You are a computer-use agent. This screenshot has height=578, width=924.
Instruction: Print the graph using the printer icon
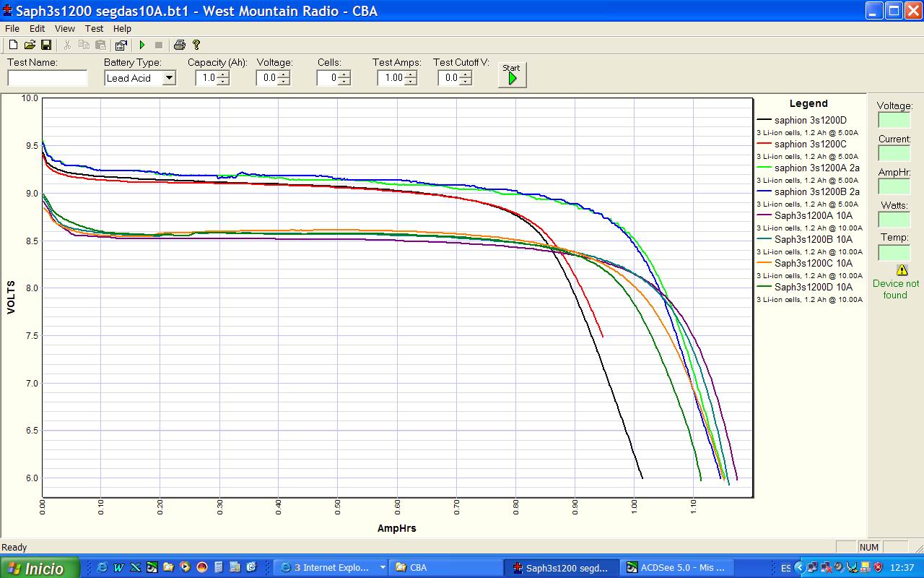[x=179, y=45]
